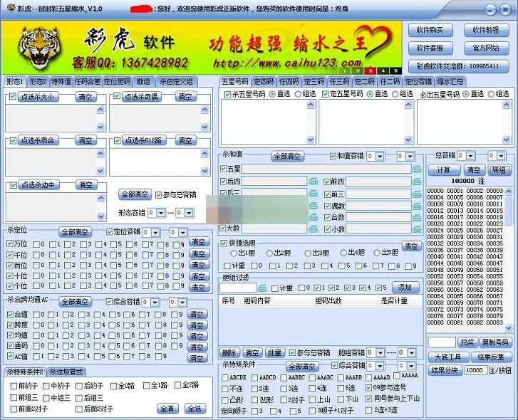This screenshot has width=518, height=420.
Task: Click the 软件购买 button
Action: click(430, 30)
